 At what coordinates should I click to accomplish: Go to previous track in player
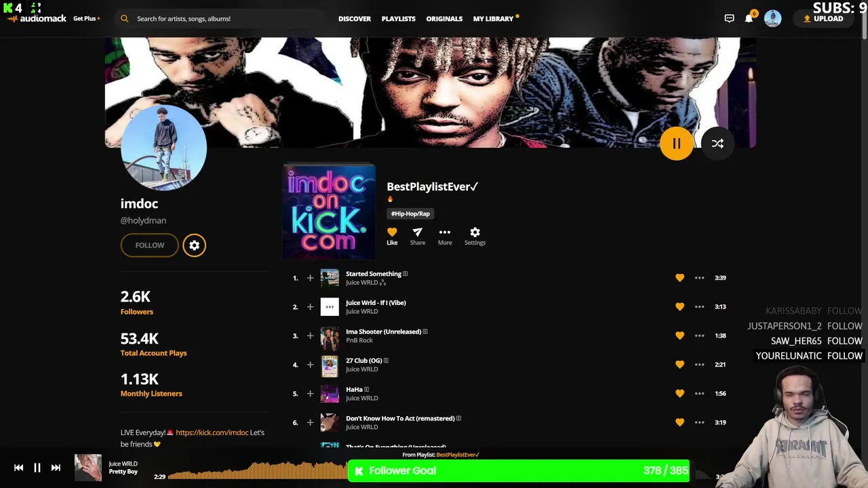pos(18,468)
